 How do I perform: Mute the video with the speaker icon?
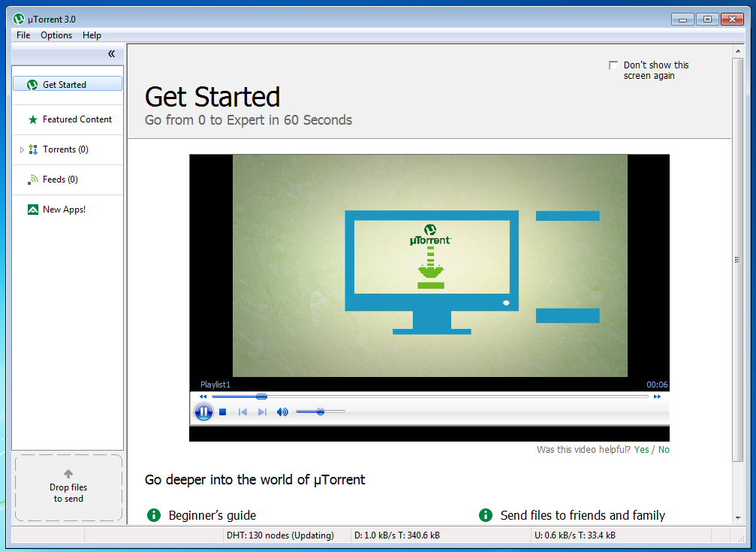tap(282, 412)
